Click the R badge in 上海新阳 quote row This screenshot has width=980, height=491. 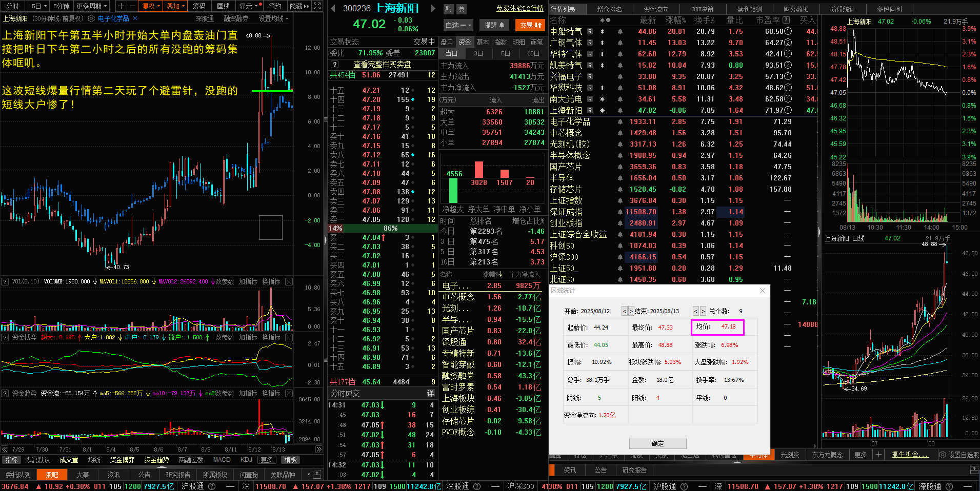coord(590,110)
